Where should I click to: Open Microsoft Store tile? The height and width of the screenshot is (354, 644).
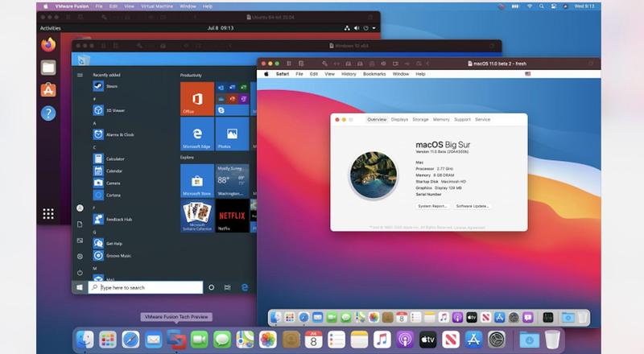197,180
